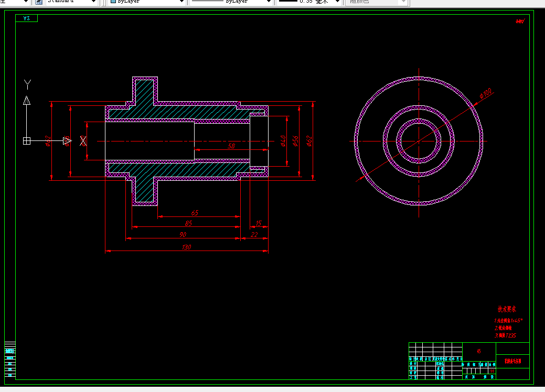Select the outermost circle in the end view

[419, 141]
